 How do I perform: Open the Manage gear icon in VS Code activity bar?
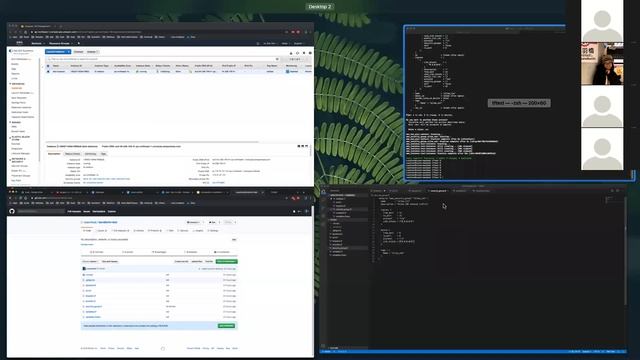click(324, 346)
